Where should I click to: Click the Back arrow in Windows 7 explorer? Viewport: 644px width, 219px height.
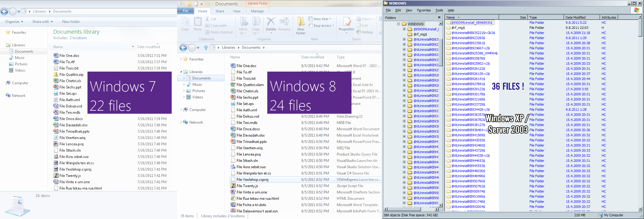(4, 12)
